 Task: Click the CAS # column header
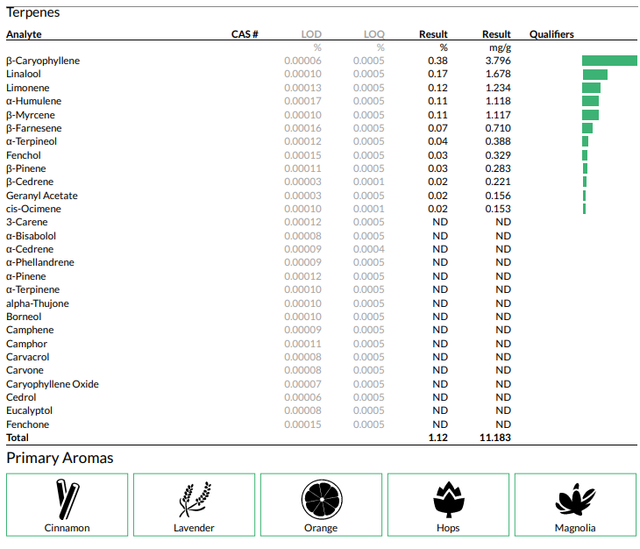pos(244,34)
